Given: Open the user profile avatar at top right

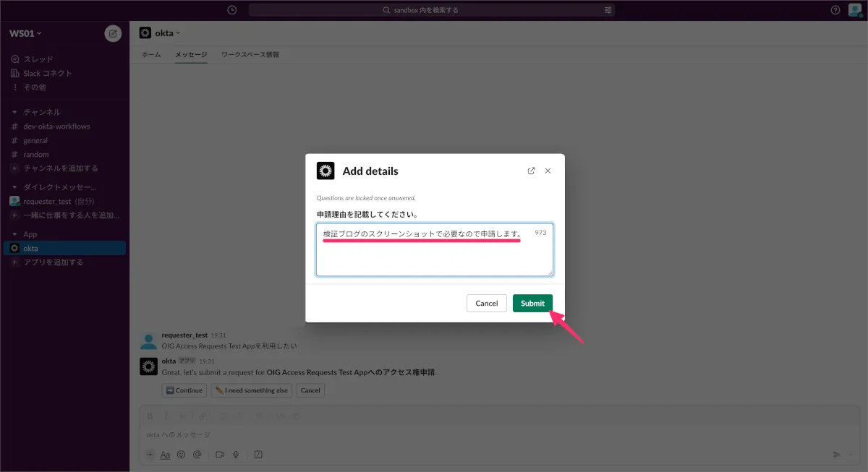Looking at the screenshot, I should pyautogui.click(x=854, y=10).
